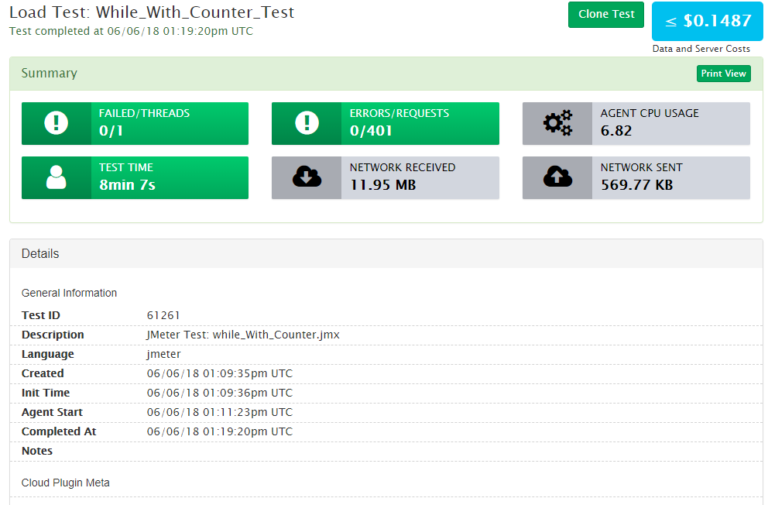Click the General Information subheading
The height and width of the screenshot is (505, 768).
[x=69, y=293]
